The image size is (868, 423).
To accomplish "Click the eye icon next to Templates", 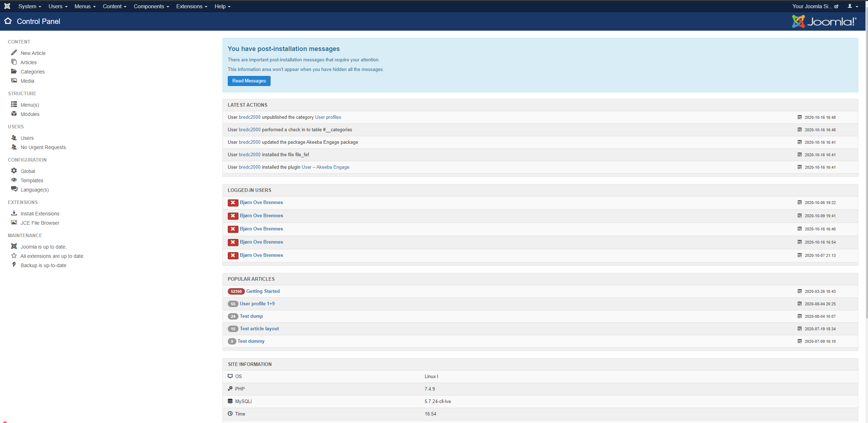I will (14, 180).
